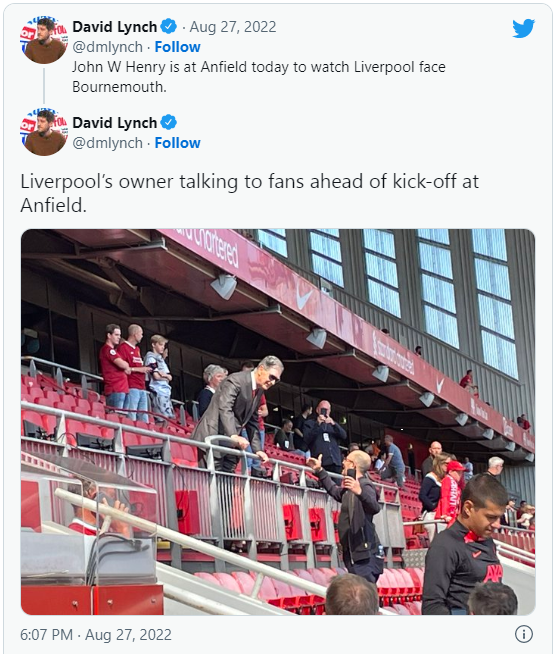The height and width of the screenshot is (654, 556).
Task: Open the 6:07 PM · Aug 27, 2022 timestamp
Action: 96,634
